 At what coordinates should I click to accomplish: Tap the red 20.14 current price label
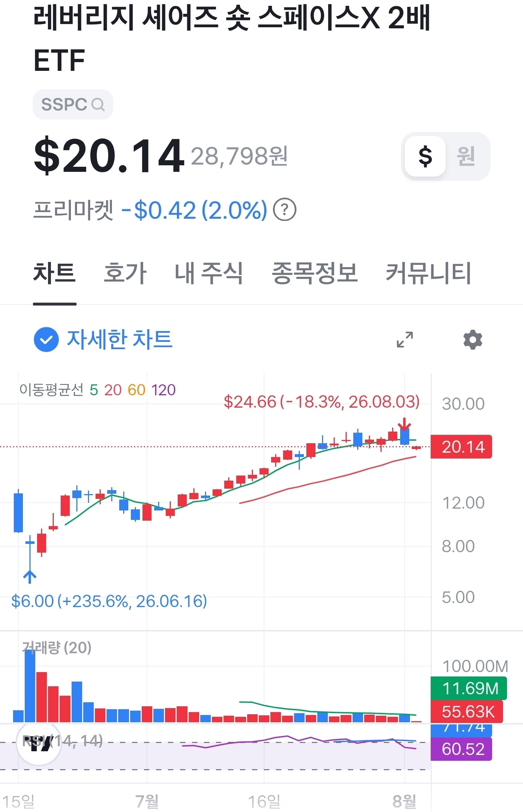(461, 447)
